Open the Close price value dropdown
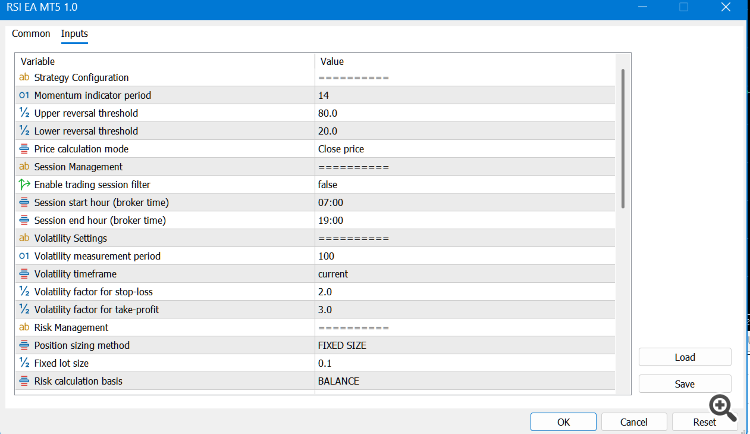The height and width of the screenshot is (434, 750). coord(464,149)
